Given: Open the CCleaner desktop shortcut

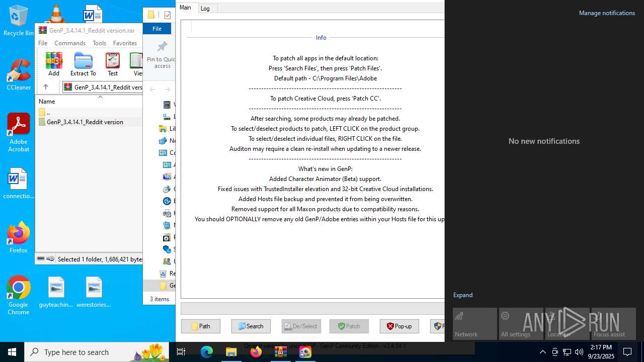Looking at the screenshot, I should [19, 74].
